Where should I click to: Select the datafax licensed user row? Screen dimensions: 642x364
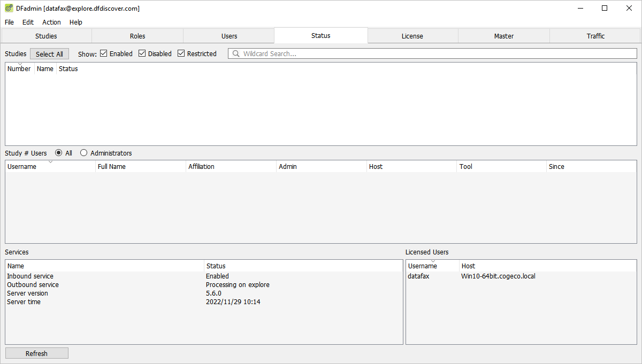(x=522, y=276)
